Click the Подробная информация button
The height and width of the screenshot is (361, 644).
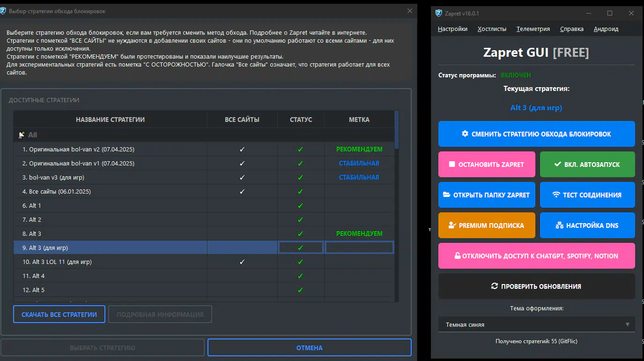[160, 314]
